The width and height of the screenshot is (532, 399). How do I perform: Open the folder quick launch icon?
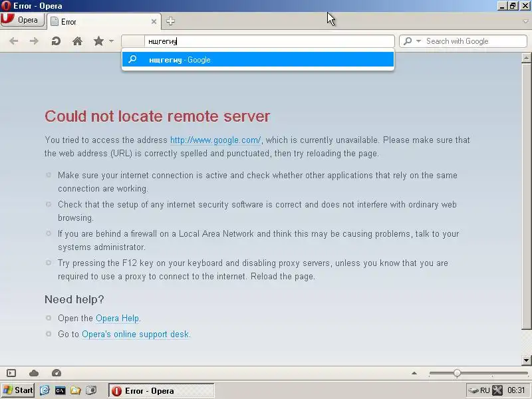tap(75, 390)
